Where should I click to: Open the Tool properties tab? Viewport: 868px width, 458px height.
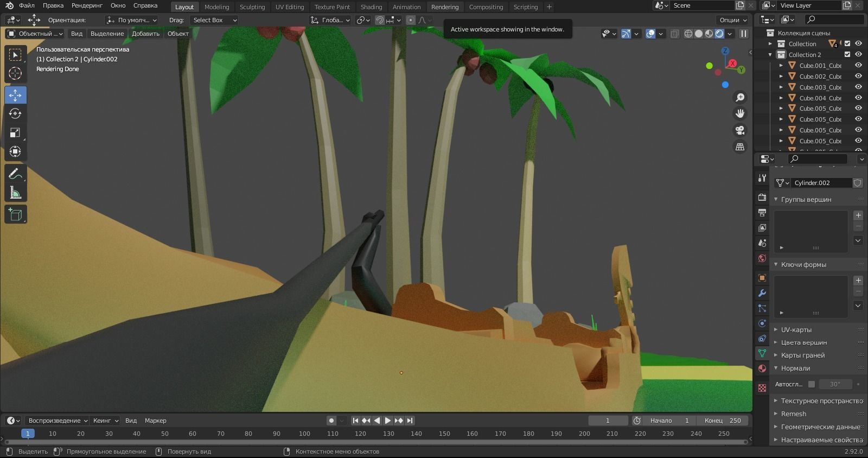pyautogui.click(x=762, y=178)
